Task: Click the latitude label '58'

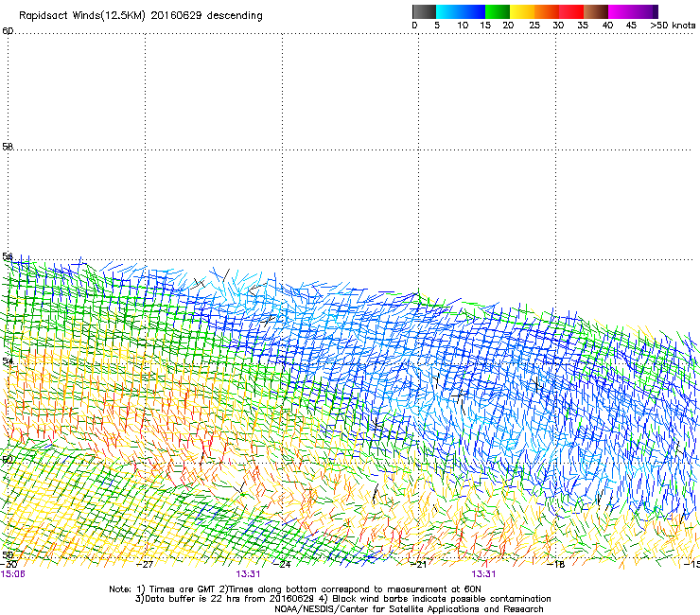Action: point(8,147)
